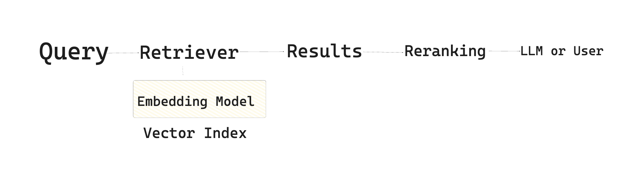The image size is (644, 171).
Task: Select the 'LLM or User' text node
Action: (562, 51)
